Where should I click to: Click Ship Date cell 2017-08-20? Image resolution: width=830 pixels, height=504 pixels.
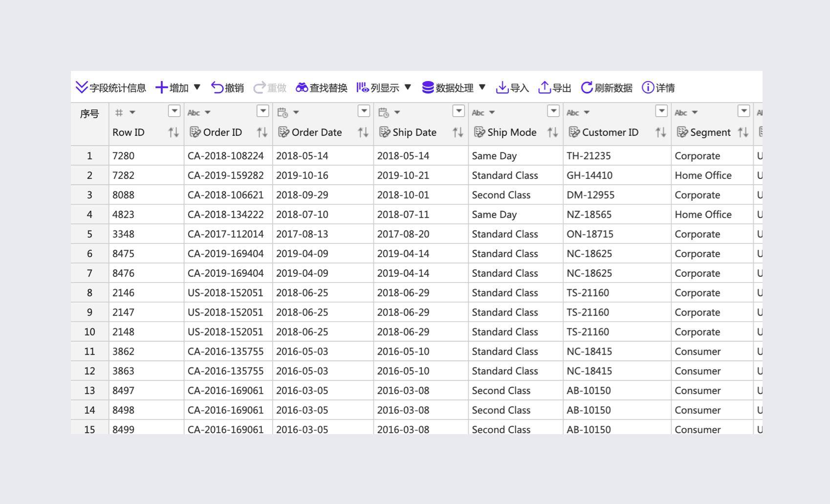(x=421, y=234)
